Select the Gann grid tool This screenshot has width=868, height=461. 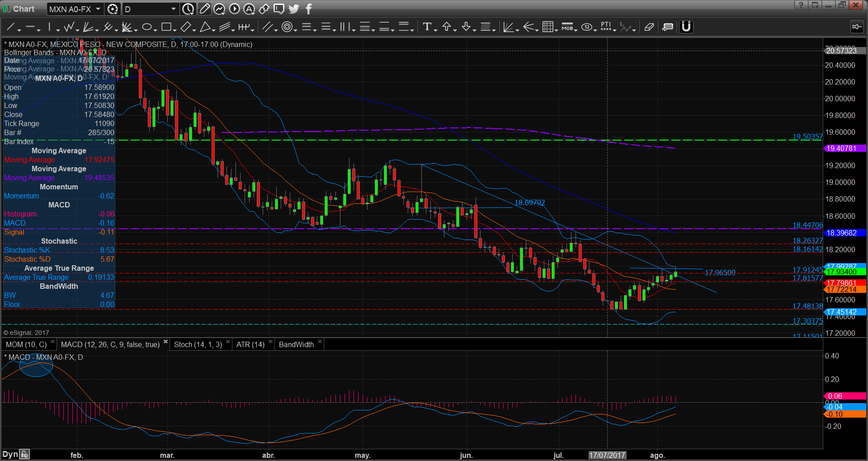tap(127, 27)
